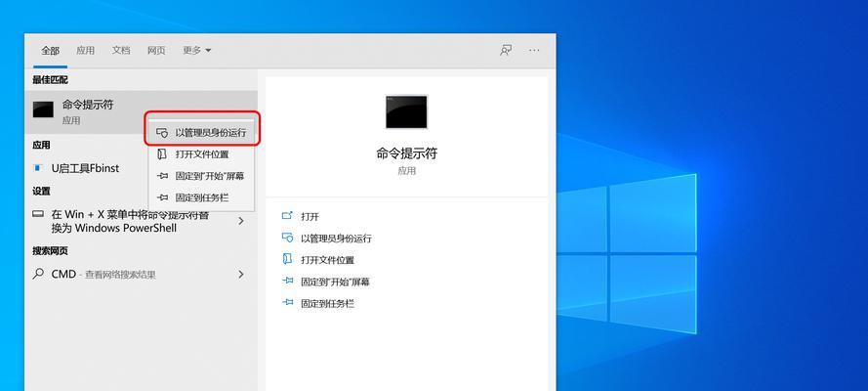Switch to the 应用 tab
Viewport: 868px width, 391px height.
click(85, 51)
